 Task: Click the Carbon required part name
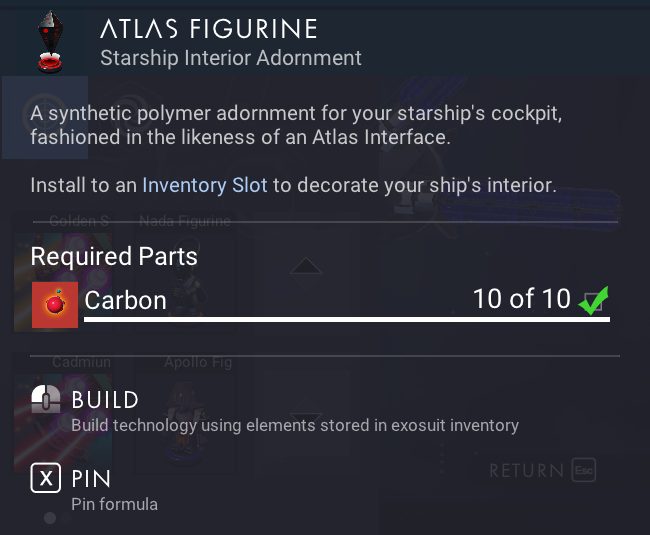125,299
